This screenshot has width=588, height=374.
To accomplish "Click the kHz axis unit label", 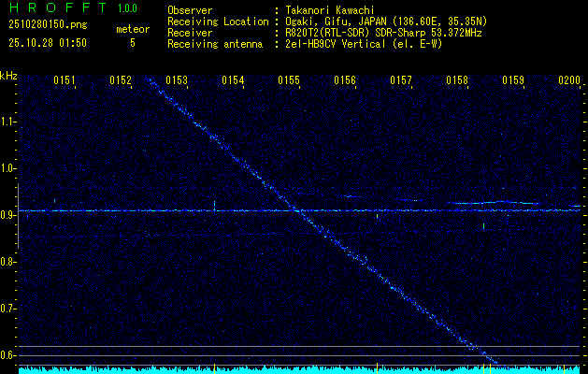I will click(x=8, y=76).
